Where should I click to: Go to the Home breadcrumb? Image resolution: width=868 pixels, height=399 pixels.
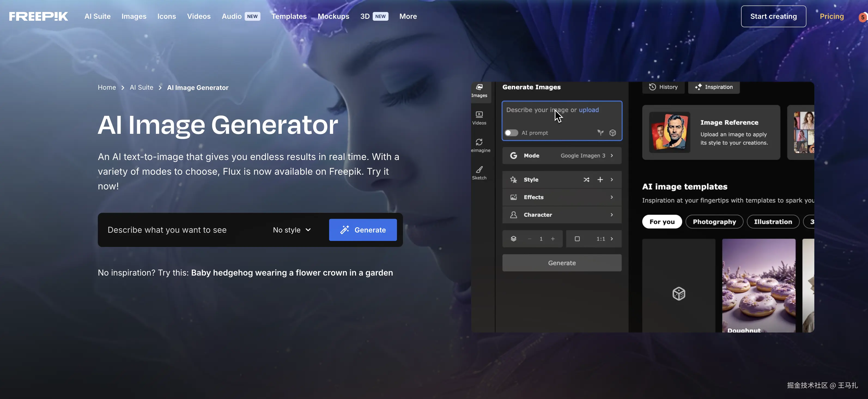(x=107, y=87)
